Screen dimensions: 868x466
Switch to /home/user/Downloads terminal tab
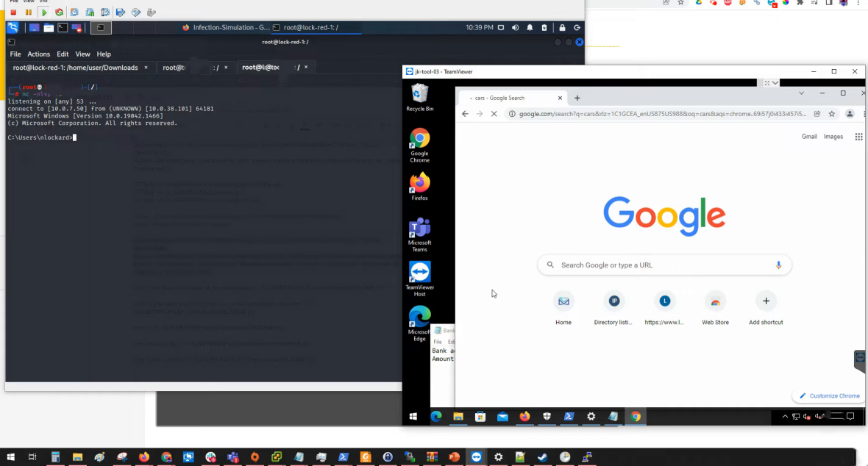point(75,68)
